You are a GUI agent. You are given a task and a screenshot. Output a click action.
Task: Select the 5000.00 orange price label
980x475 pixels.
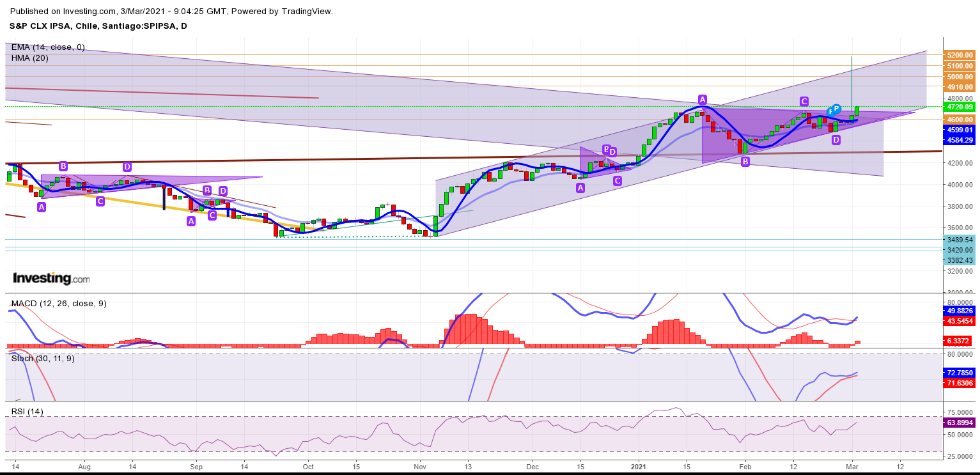click(960, 77)
